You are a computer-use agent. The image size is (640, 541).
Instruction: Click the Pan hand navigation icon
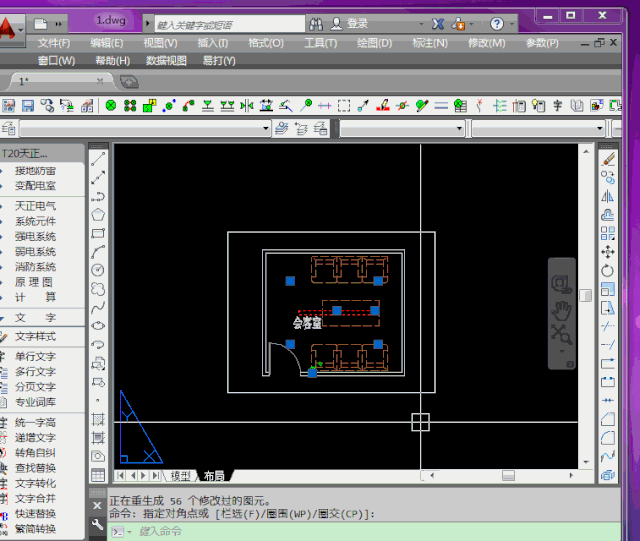coord(562,308)
